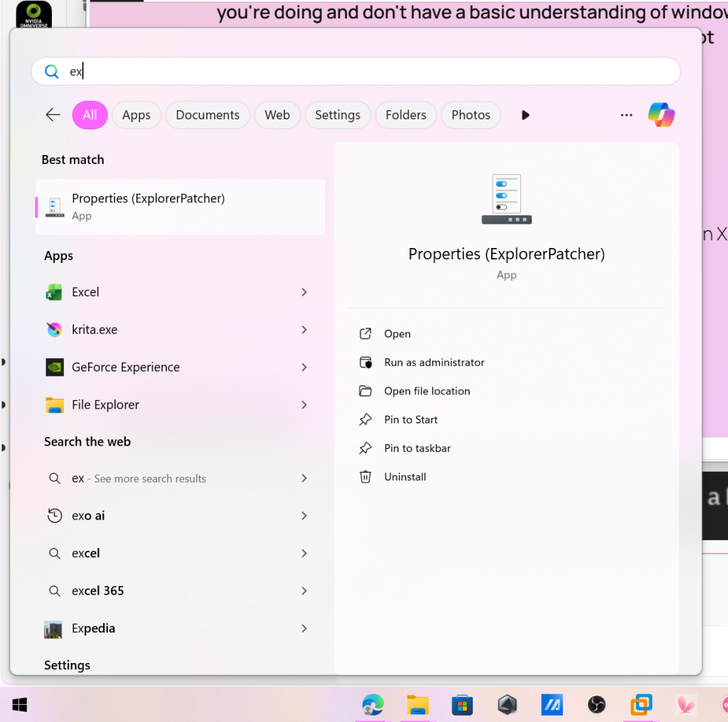The height and width of the screenshot is (722, 728).
Task: Open the three-dot more options menu
Action: point(626,115)
